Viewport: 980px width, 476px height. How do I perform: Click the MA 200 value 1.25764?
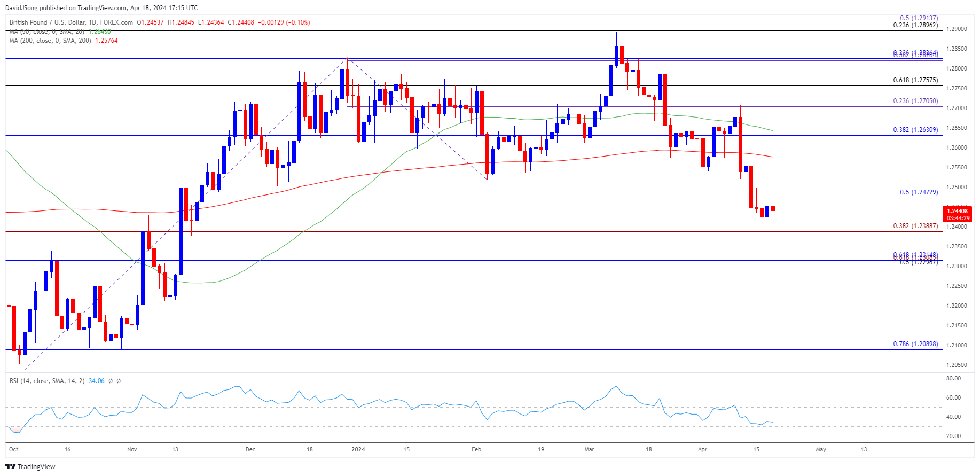pyautogui.click(x=106, y=41)
